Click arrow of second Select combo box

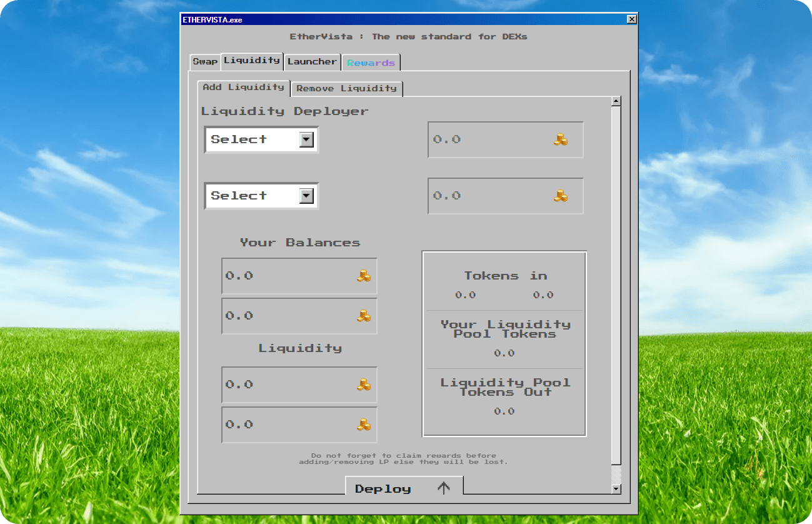coord(306,196)
